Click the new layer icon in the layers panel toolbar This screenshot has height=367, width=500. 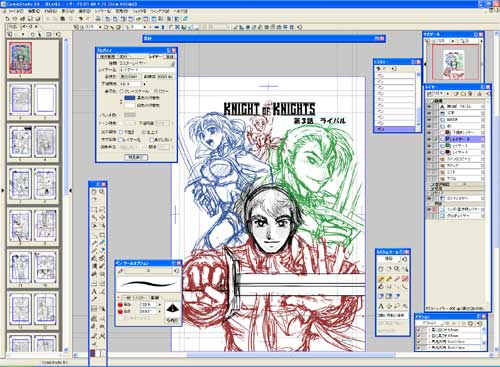[x=457, y=94]
